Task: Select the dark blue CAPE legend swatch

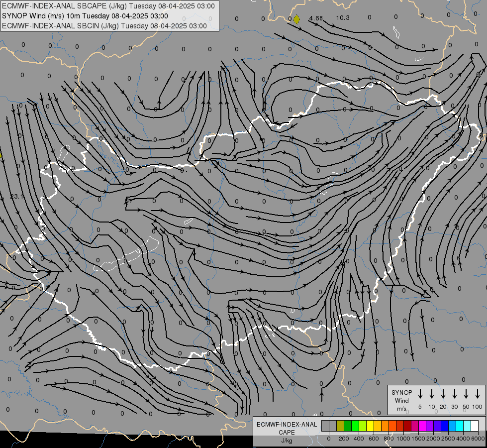Action: click(445, 426)
